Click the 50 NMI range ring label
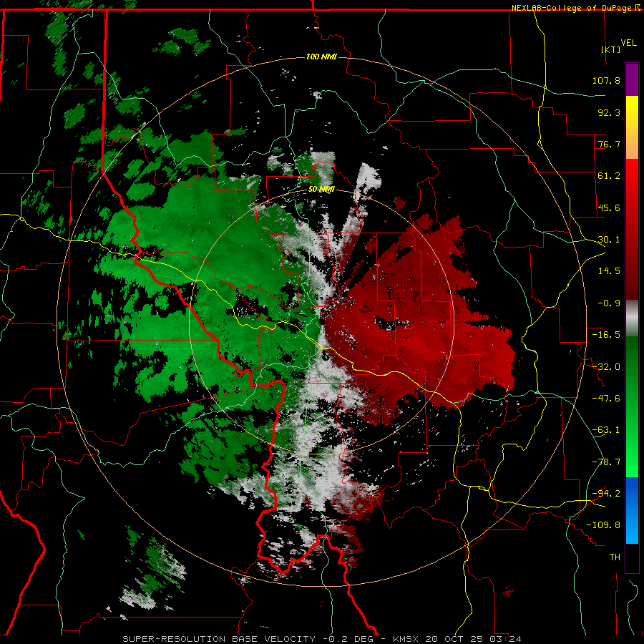Viewport: 644px width, 644px height. click(x=321, y=190)
